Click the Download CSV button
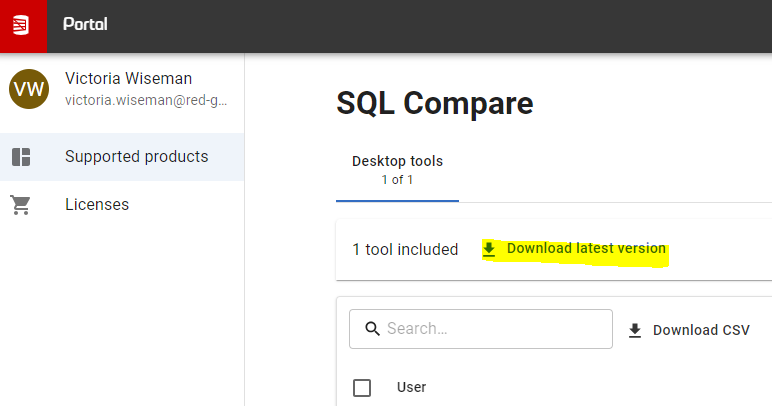The width and height of the screenshot is (772, 406). coord(689,330)
